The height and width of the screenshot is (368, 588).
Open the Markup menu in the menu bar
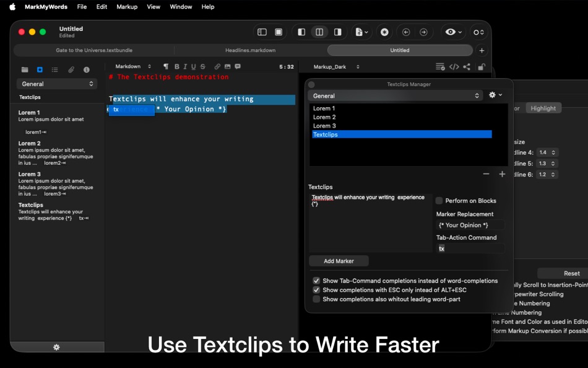point(127,7)
